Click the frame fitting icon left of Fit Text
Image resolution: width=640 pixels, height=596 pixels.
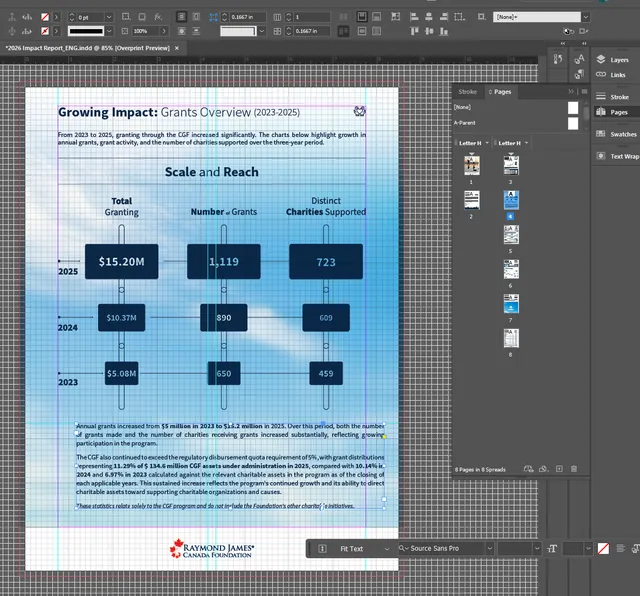322,549
